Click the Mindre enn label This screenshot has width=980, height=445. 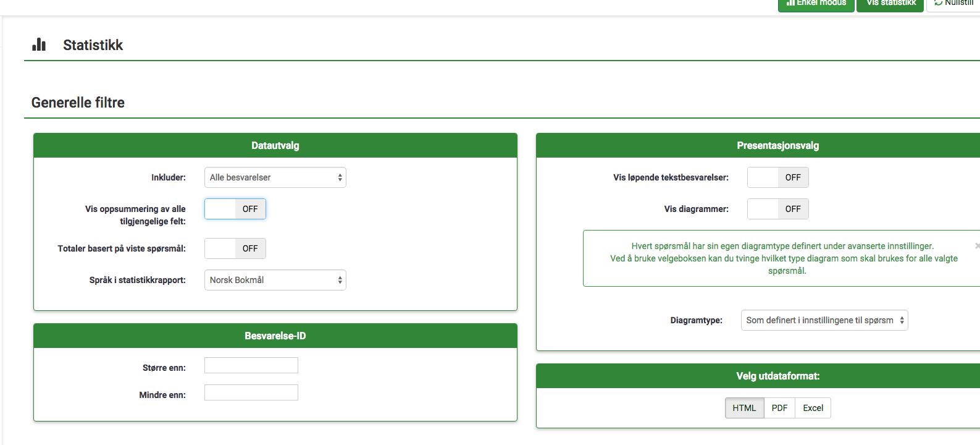162,395
